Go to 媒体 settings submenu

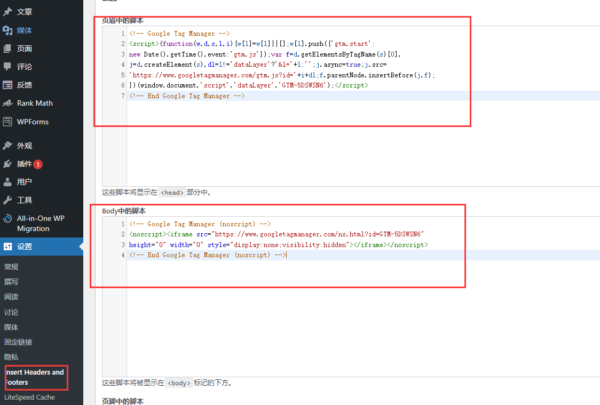point(11,327)
